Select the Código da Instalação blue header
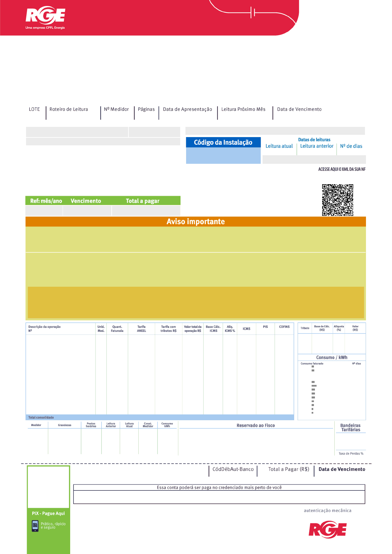The width and height of the screenshot is (392, 554). [x=223, y=142]
